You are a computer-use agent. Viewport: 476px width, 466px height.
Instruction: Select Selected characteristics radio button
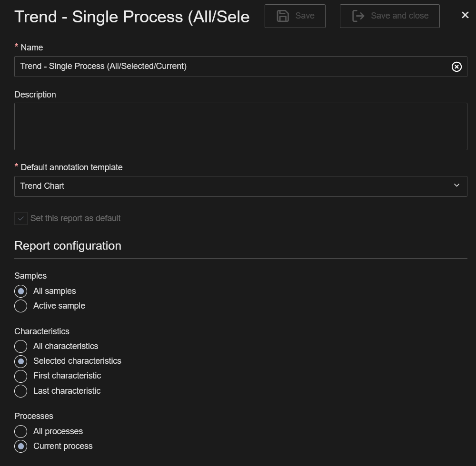(x=21, y=361)
